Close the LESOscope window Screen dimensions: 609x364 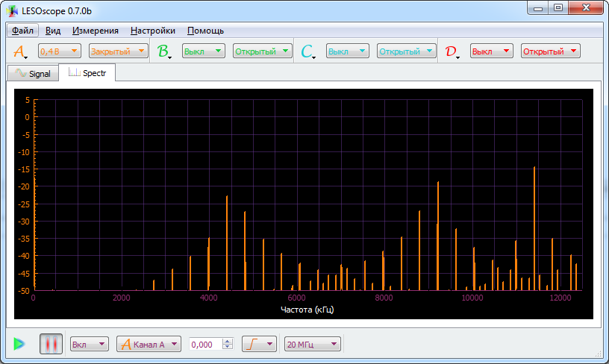(586, 7)
